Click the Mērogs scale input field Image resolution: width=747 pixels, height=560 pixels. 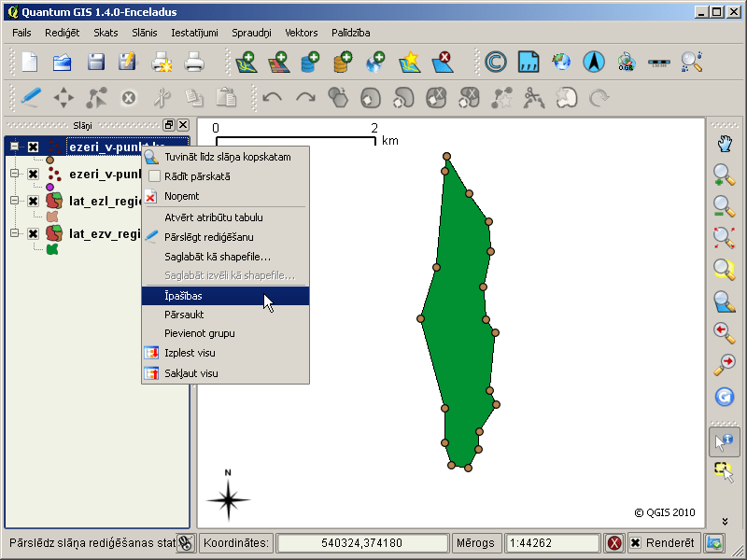(x=552, y=543)
